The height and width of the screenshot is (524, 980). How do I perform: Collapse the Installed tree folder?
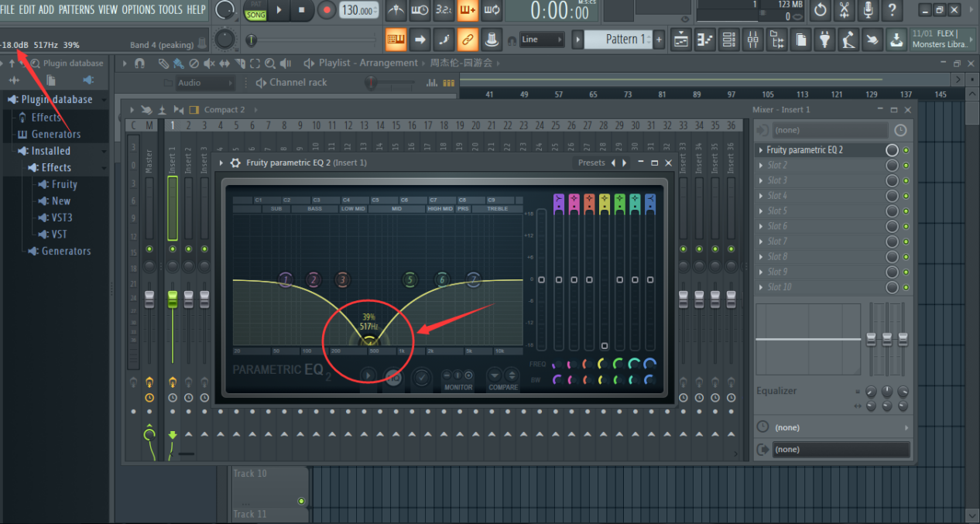click(x=50, y=151)
